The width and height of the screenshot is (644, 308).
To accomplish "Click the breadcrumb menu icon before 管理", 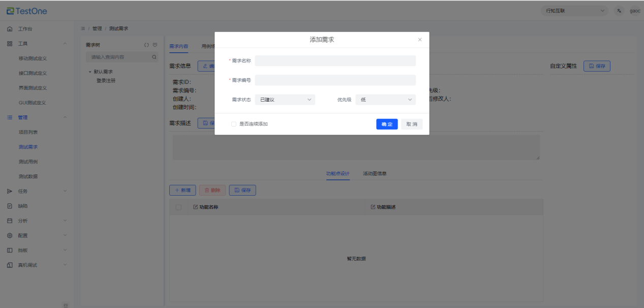I will 83,28.
